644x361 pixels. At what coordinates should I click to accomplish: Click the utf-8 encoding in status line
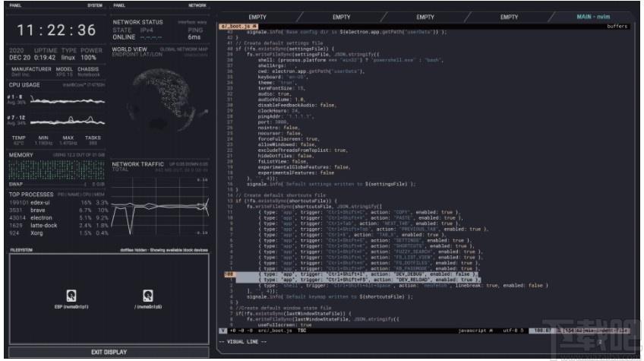[x=510, y=331]
